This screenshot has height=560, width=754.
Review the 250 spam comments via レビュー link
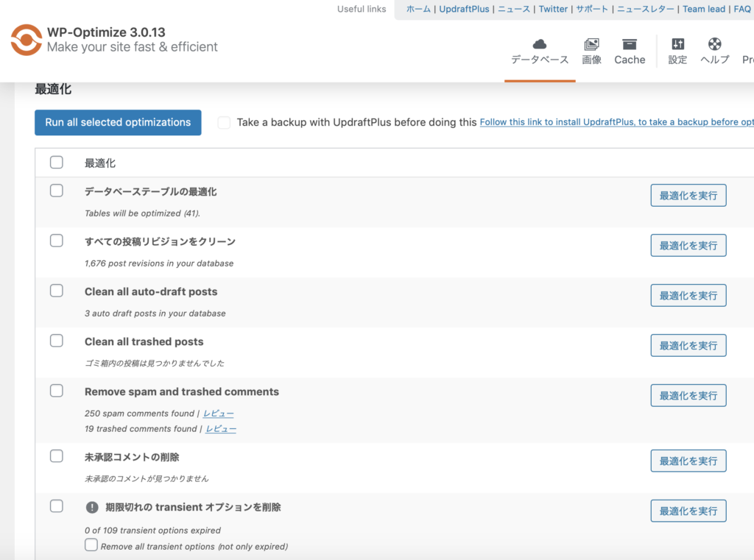point(218,413)
